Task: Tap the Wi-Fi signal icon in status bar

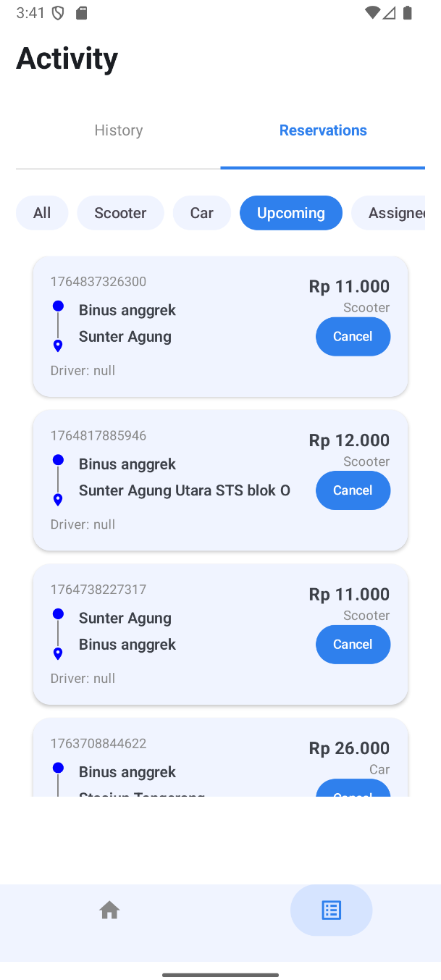Action: (x=372, y=13)
